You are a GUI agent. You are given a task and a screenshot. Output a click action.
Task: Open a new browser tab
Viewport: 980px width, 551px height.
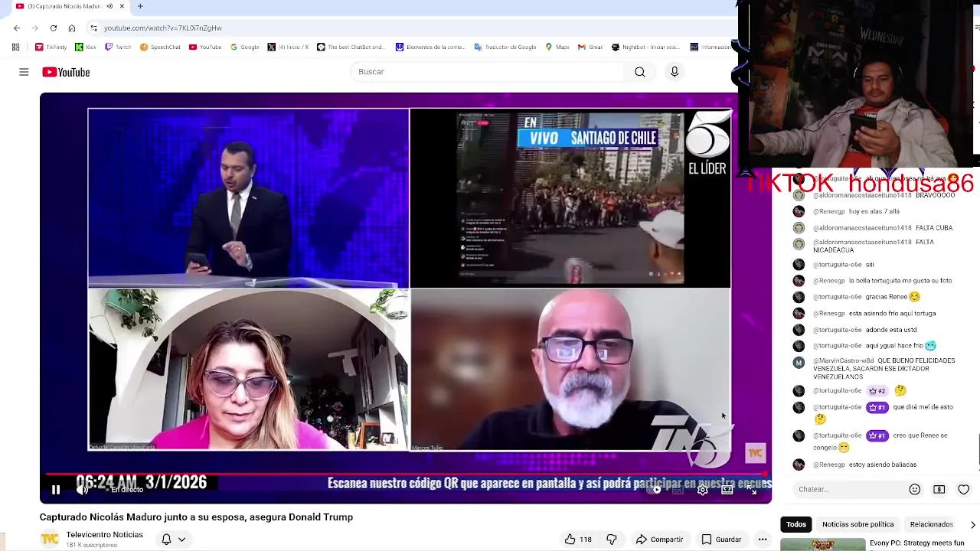140,6
